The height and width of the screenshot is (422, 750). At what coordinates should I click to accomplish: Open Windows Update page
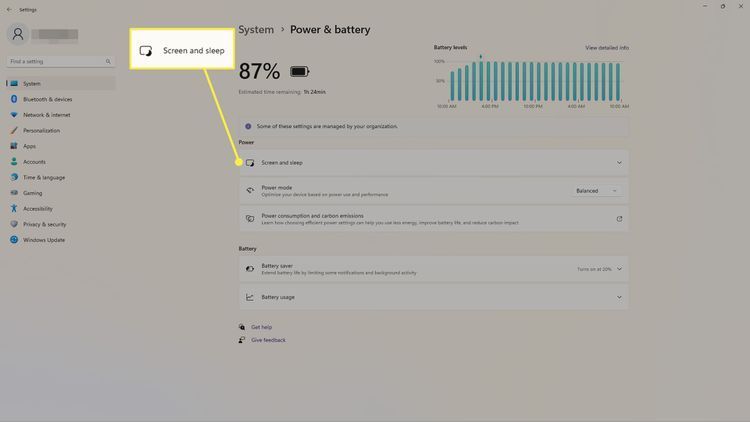pos(43,240)
